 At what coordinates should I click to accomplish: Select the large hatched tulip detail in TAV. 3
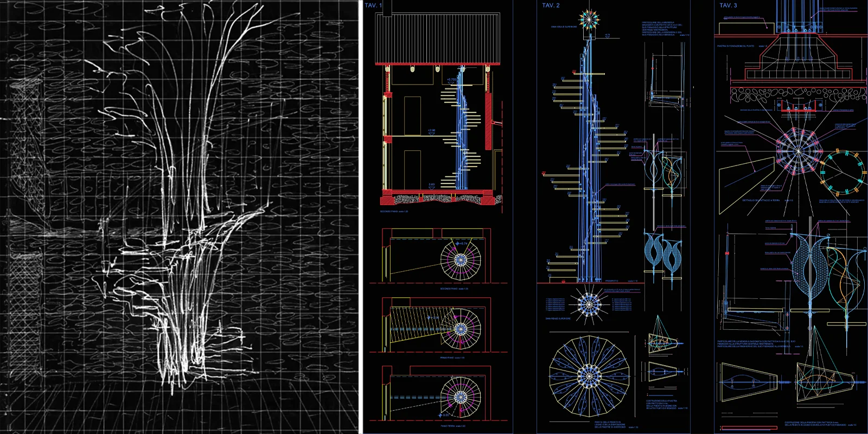(x=808, y=266)
